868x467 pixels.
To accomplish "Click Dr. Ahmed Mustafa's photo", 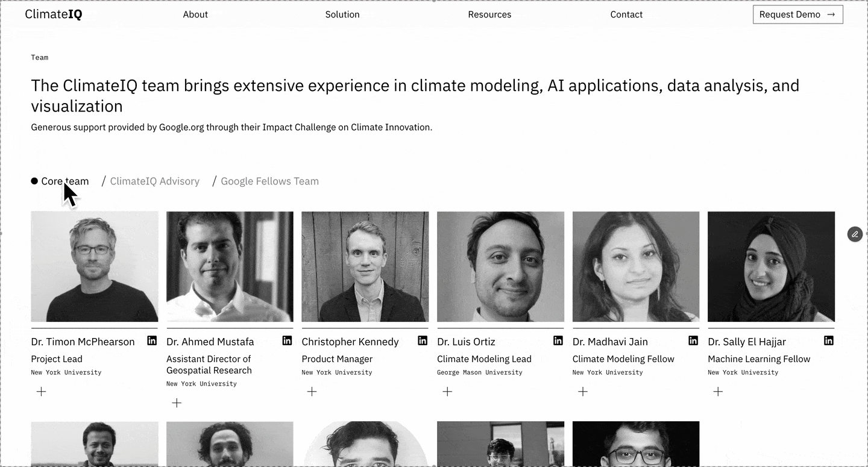I will pyautogui.click(x=230, y=266).
